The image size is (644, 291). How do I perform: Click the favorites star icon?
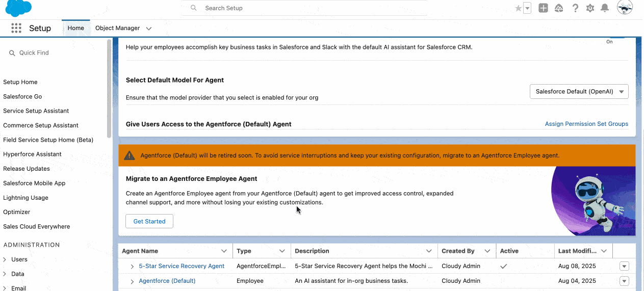click(x=519, y=8)
